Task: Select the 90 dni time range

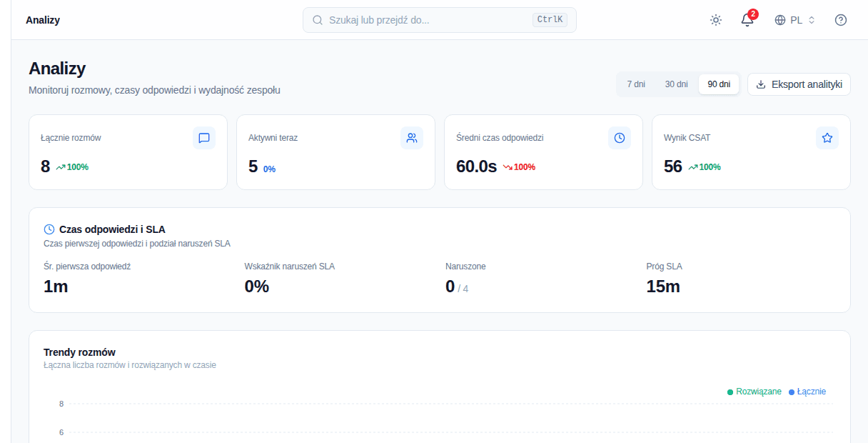Action: (719, 84)
